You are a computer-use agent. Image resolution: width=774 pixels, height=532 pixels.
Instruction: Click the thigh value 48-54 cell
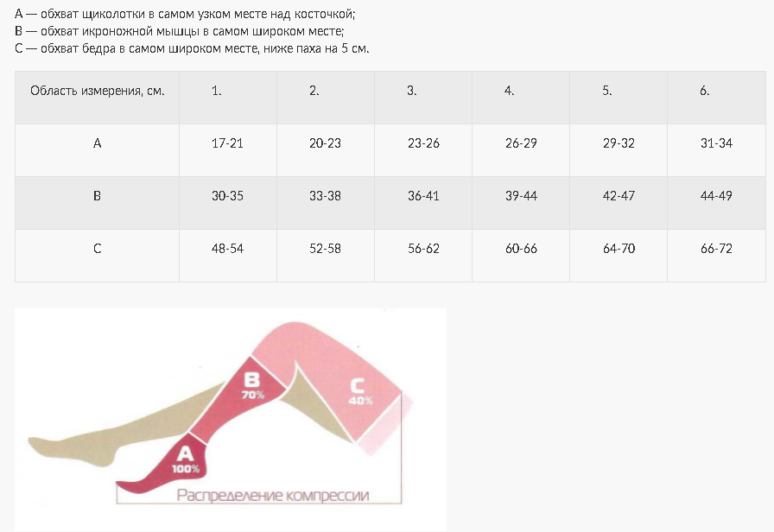[x=227, y=249]
